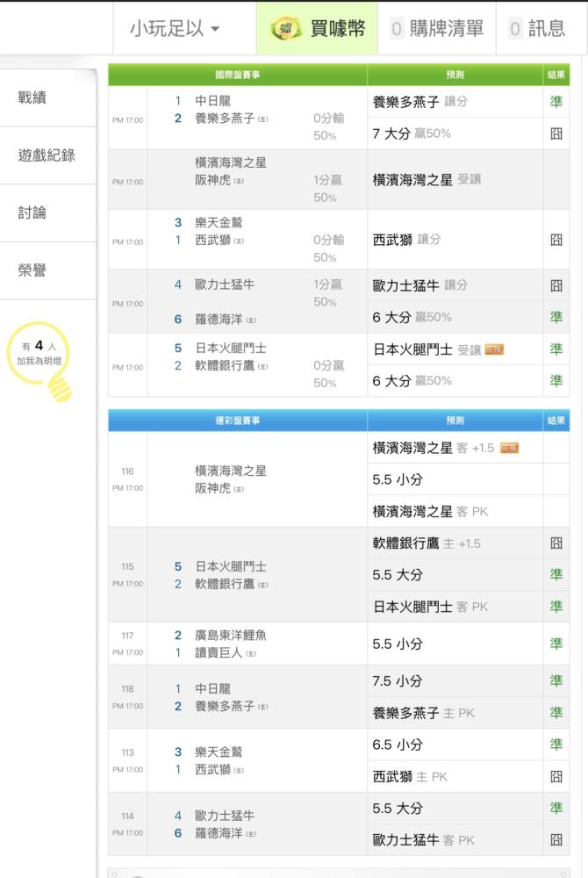Screen dimensions: 588x878
Task: Open the 小玩足以 user dropdown
Action: tap(175, 28)
